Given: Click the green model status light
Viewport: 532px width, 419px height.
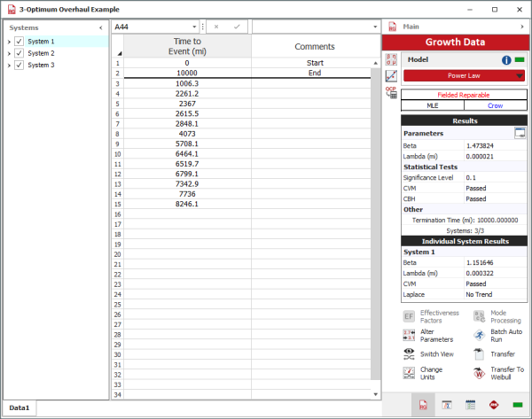Looking at the screenshot, I should (520, 60).
